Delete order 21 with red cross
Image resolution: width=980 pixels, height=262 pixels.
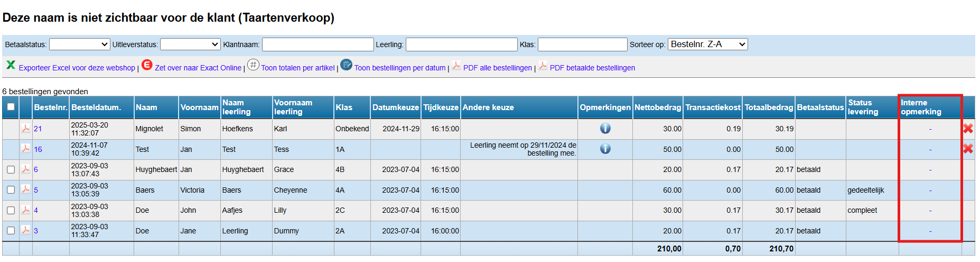968,128
